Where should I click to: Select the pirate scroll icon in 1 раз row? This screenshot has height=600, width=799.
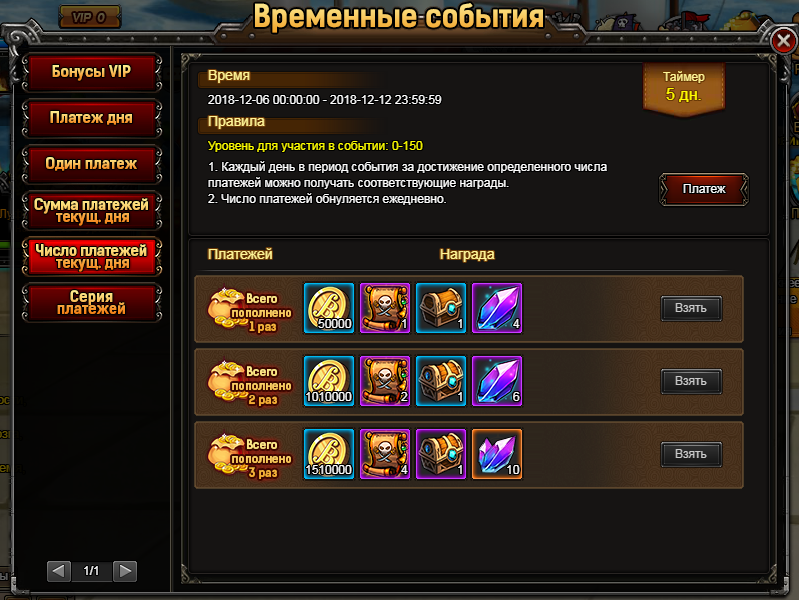pyautogui.click(x=385, y=308)
